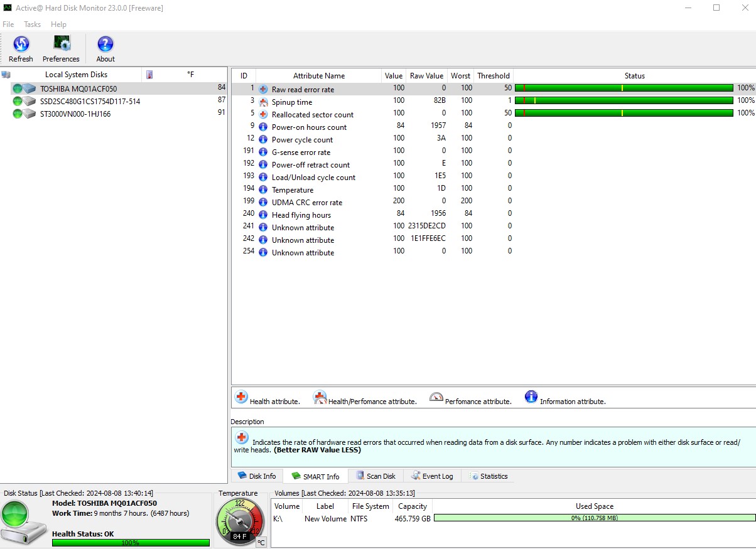Select the TOSHIBA MQ01ACF050 disk
Image resolution: width=756 pixels, height=549 pixels.
click(x=78, y=89)
